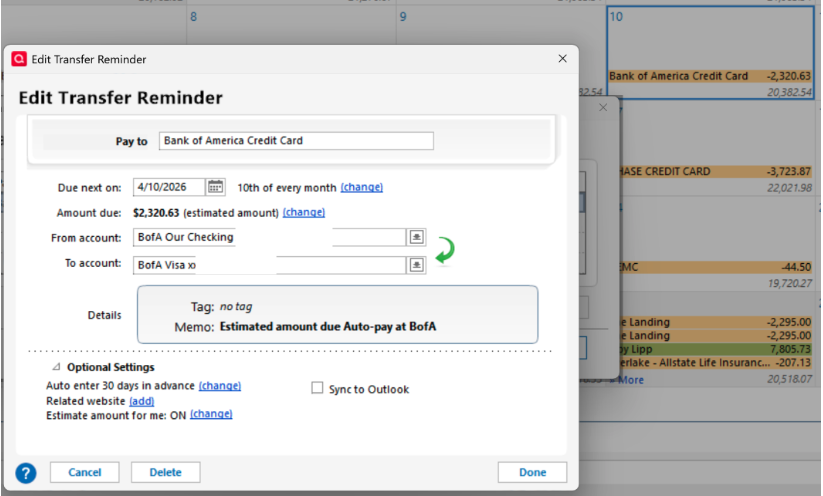823x496 pixels.
Task: Click the From account field BofA Our Checking
Action: [x=270, y=237]
